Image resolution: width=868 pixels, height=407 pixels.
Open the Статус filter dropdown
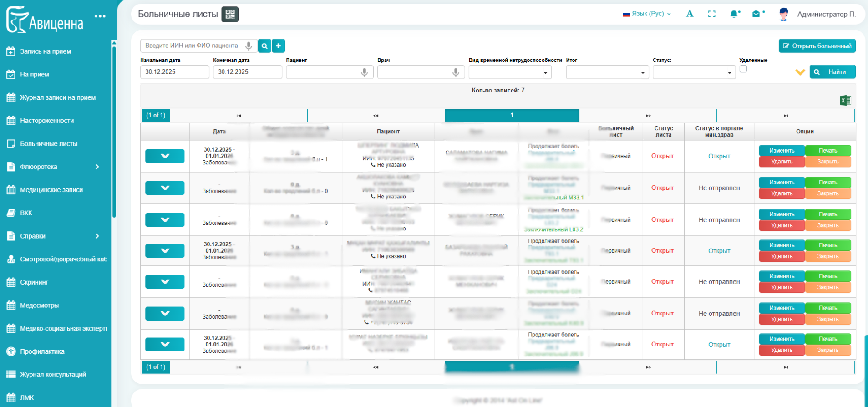pyautogui.click(x=694, y=72)
